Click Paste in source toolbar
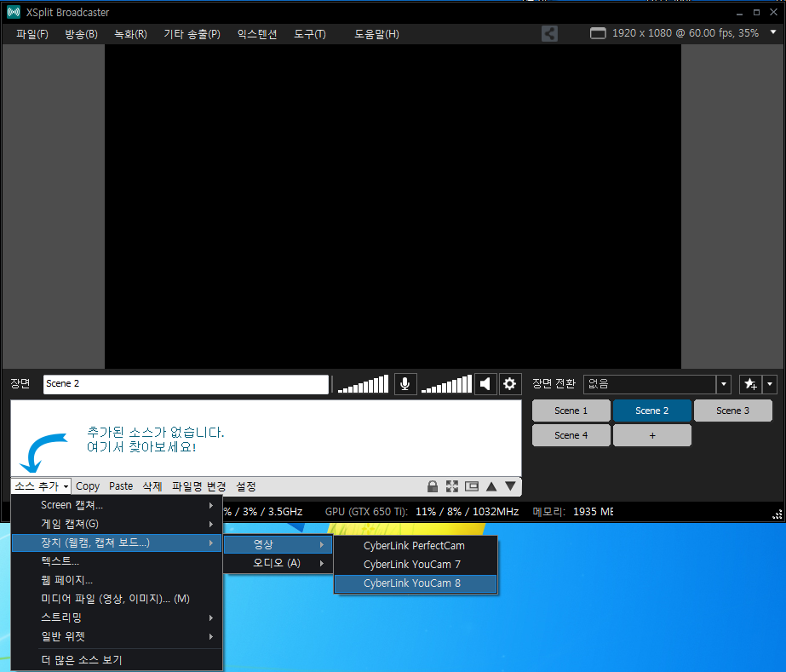The image size is (786, 672). coord(121,486)
